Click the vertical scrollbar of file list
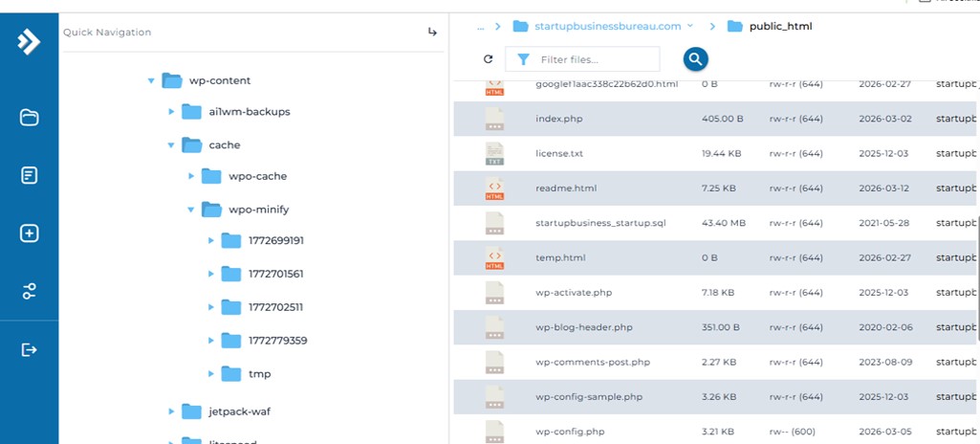The height and width of the screenshot is (444, 980). pos(976,277)
